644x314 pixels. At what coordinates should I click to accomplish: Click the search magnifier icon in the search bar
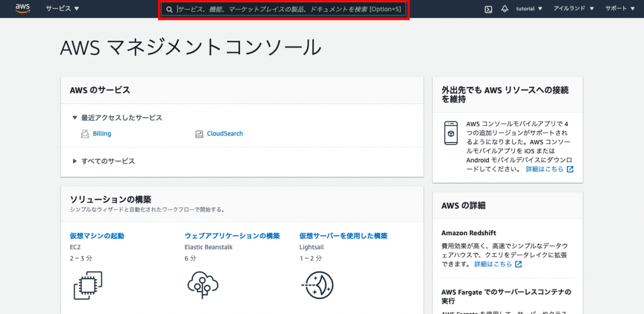click(x=169, y=9)
